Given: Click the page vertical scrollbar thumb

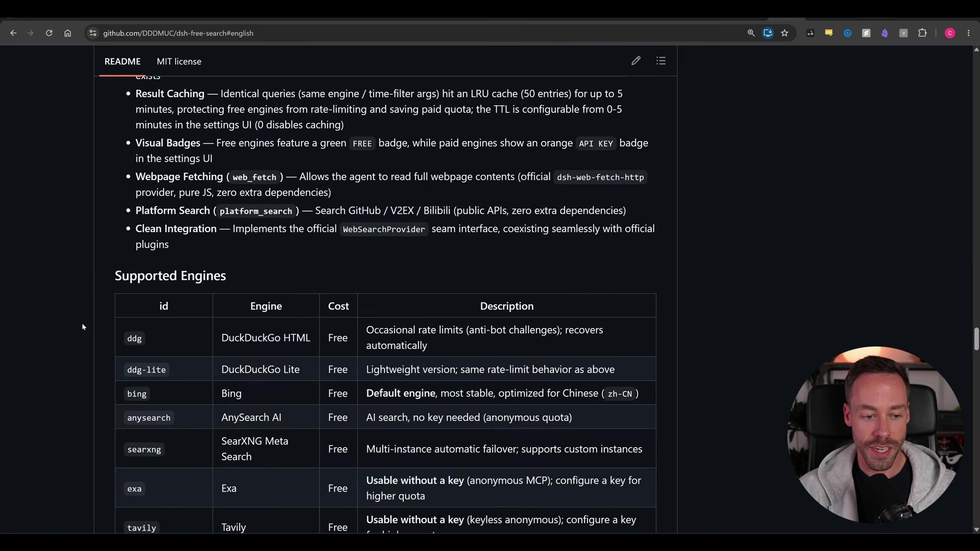Looking at the screenshot, I should [x=976, y=339].
